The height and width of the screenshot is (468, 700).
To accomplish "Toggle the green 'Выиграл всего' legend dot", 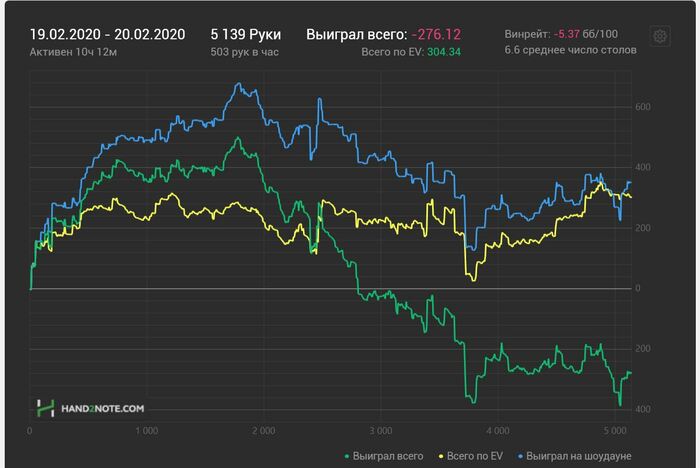I will click(x=347, y=455).
